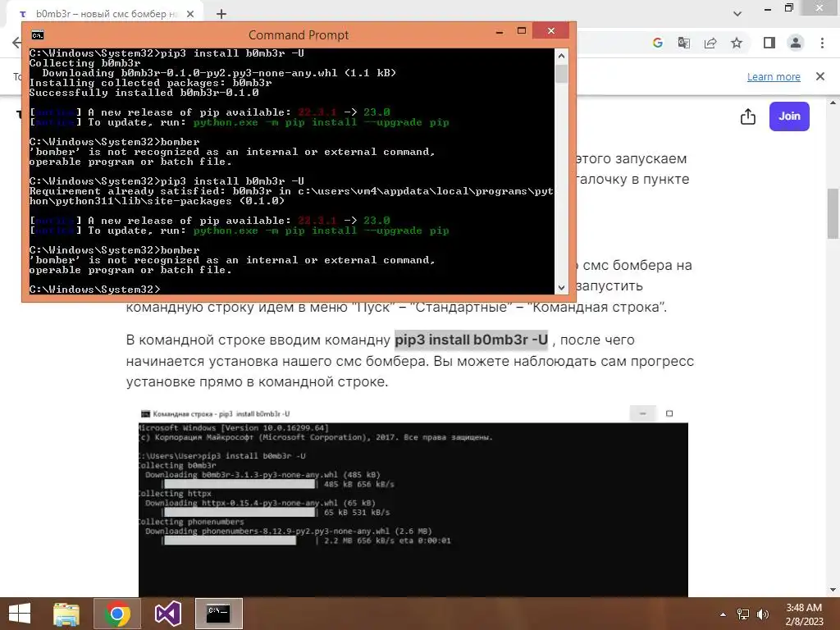The height and width of the screenshot is (630, 840).
Task: Click Command Prompt scrollbar up arrow
Action: pyautogui.click(x=561, y=56)
